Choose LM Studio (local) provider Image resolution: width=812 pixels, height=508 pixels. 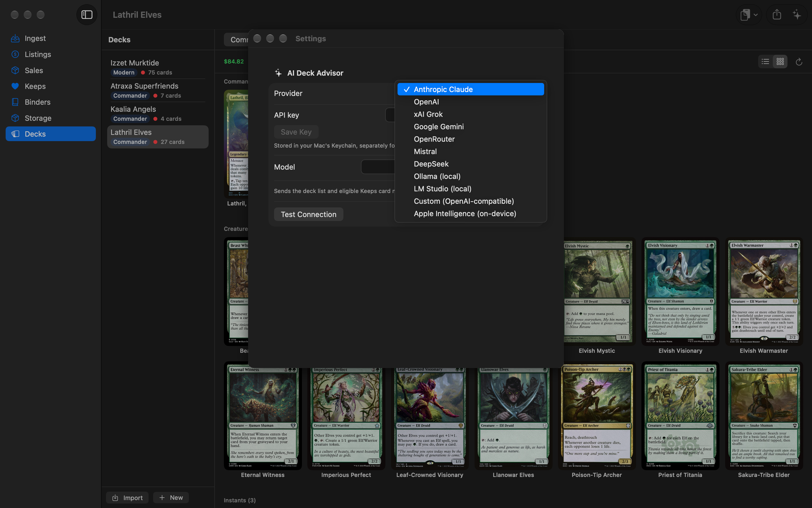tap(470, 189)
